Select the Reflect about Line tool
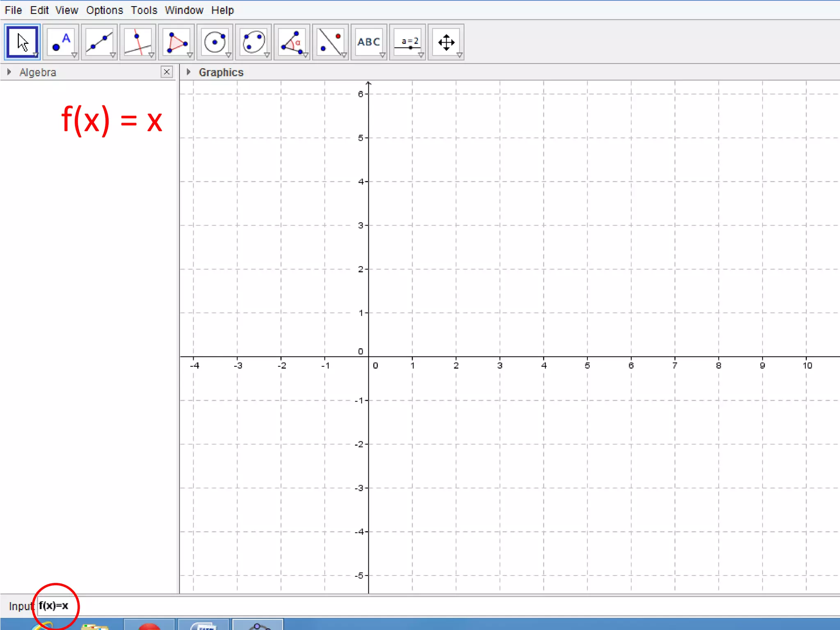This screenshot has height=630, width=840. pyautogui.click(x=331, y=42)
